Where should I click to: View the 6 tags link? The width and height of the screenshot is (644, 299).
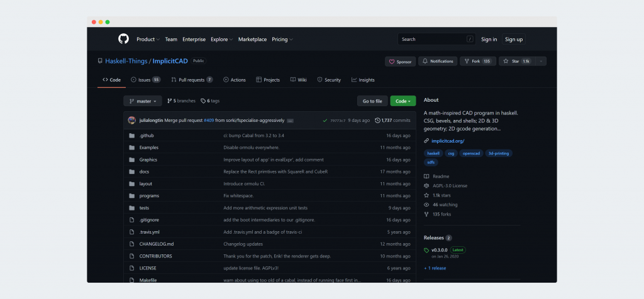pyautogui.click(x=210, y=101)
